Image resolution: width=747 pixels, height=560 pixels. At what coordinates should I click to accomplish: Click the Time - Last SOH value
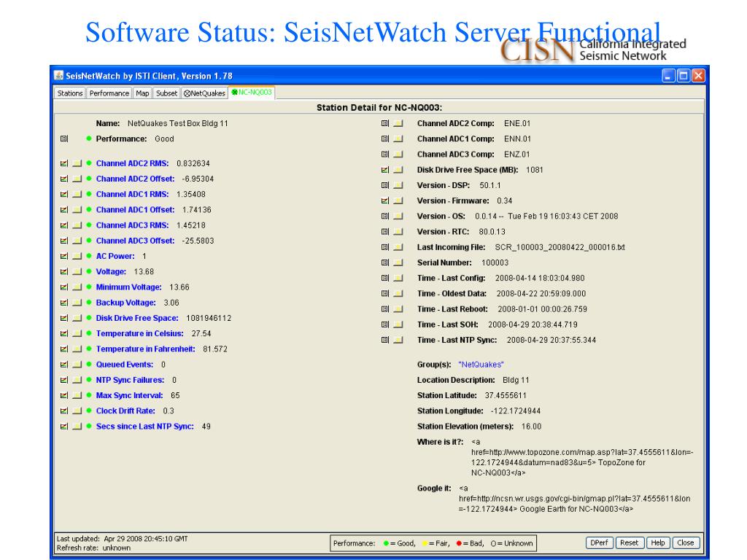pos(533,324)
